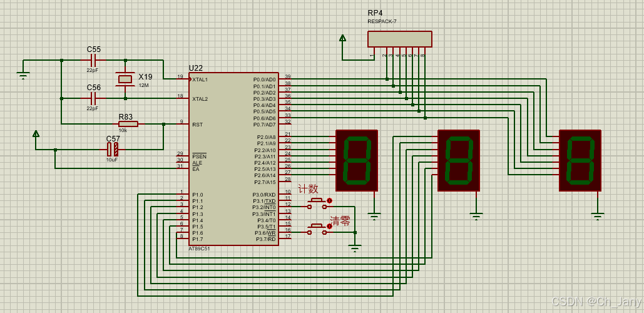Click the X19 crystal oscillator component
The width and height of the screenshot is (644, 313).
126,79
